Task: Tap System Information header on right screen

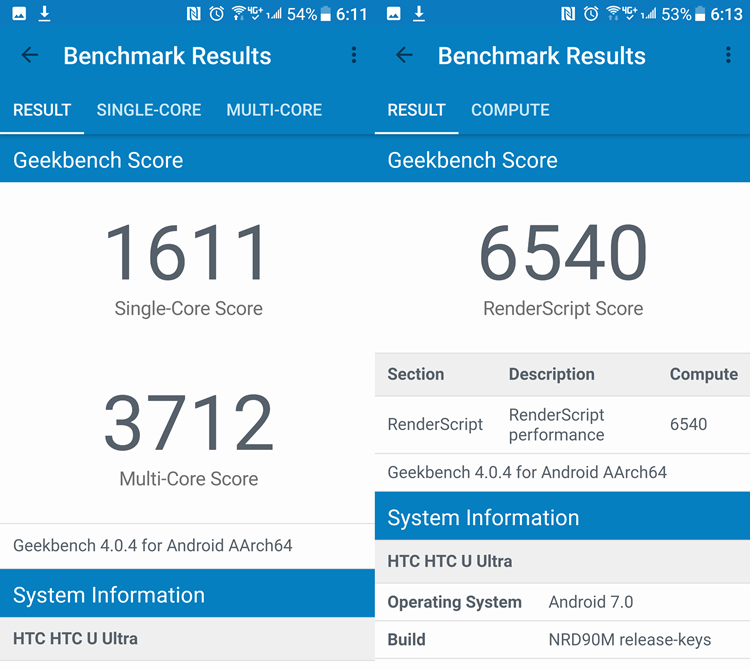Action: click(562, 516)
